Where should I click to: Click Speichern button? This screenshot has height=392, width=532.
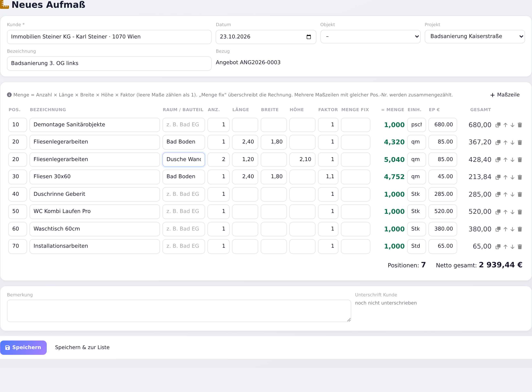(23, 347)
